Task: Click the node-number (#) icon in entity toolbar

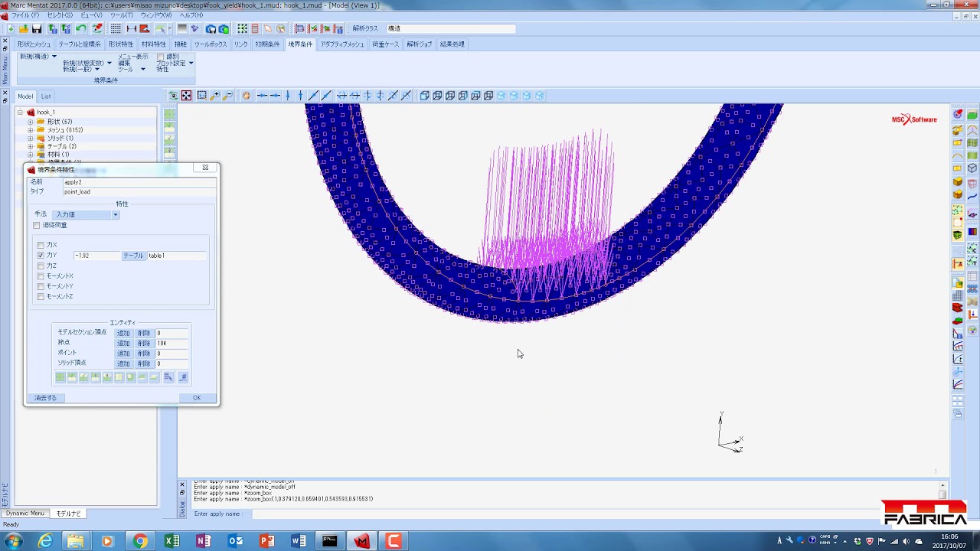Action: tap(182, 377)
